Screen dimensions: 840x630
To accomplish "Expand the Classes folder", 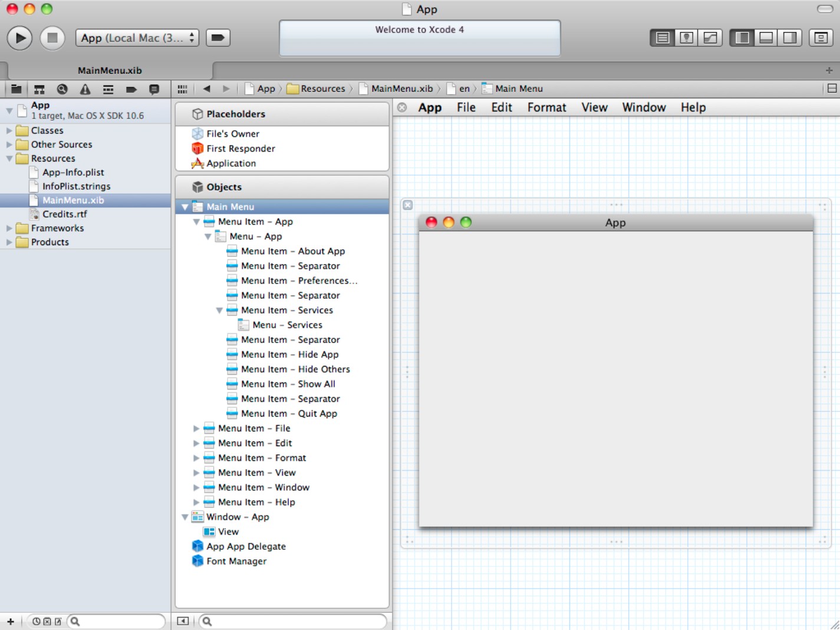I will (x=9, y=130).
